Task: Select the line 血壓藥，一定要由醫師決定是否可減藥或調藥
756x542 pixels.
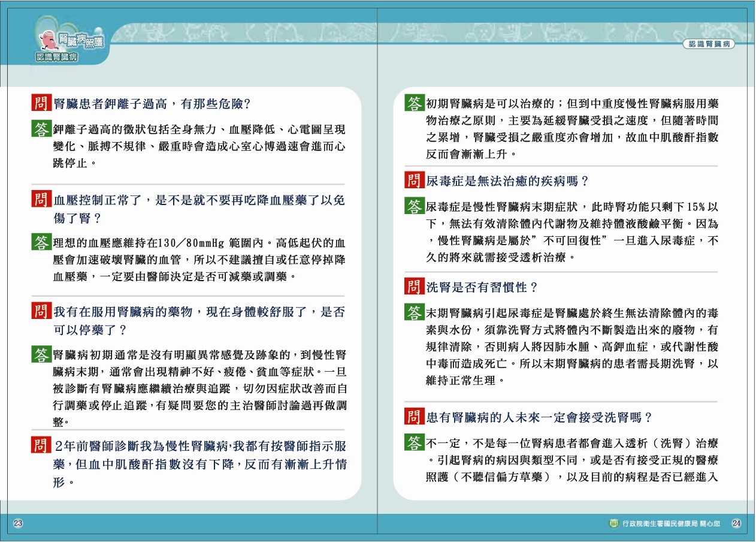Action: click(174, 277)
